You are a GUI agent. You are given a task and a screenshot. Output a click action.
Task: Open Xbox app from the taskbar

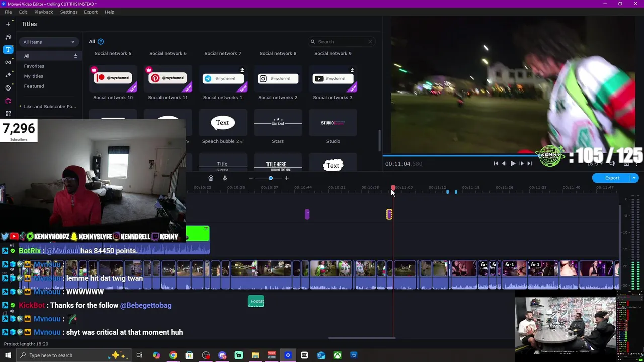coord(337,355)
